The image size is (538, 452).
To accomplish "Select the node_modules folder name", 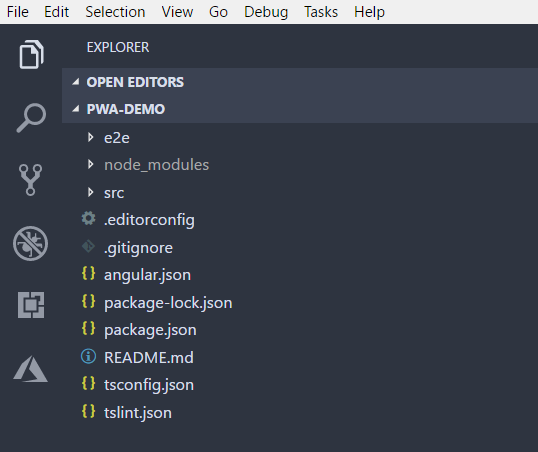I will 156,165.
